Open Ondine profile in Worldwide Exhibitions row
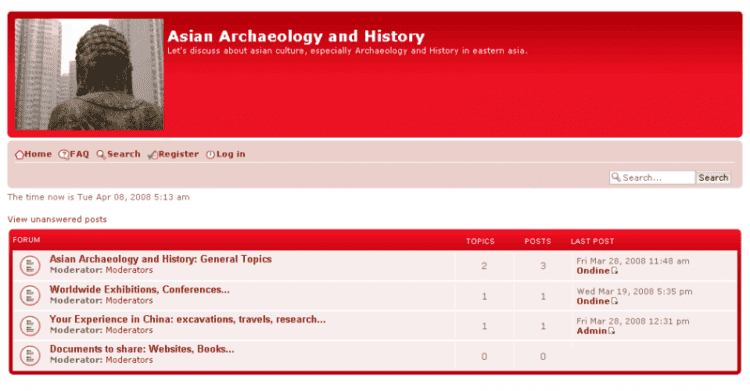The width and height of the screenshot is (750, 391). pyautogui.click(x=593, y=301)
